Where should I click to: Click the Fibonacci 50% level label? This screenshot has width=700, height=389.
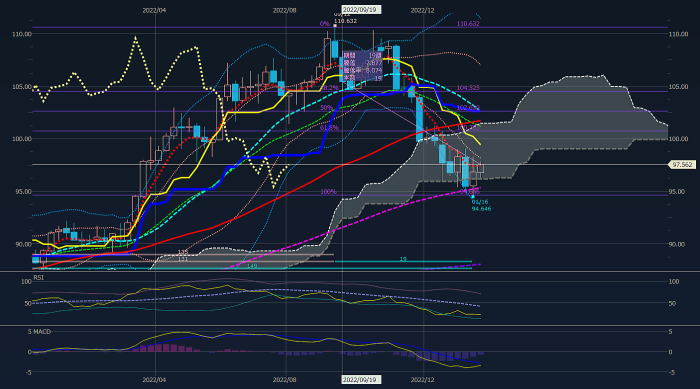(x=326, y=108)
